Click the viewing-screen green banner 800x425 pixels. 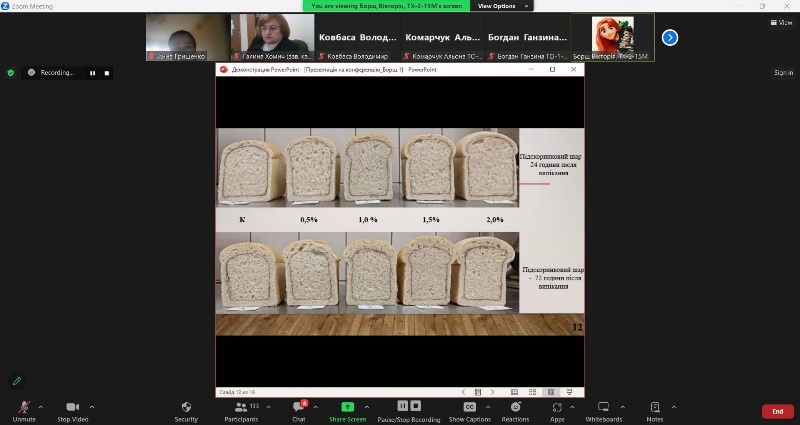click(386, 6)
